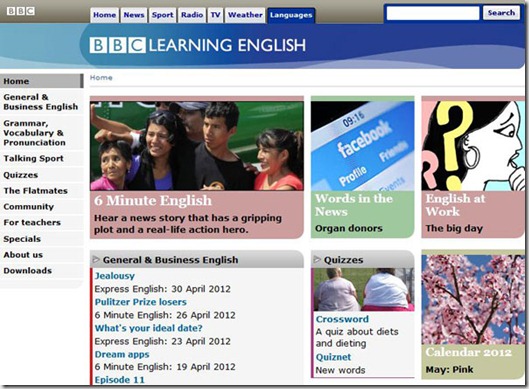Open the 6 Minute English feature photo

coord(197,146)
